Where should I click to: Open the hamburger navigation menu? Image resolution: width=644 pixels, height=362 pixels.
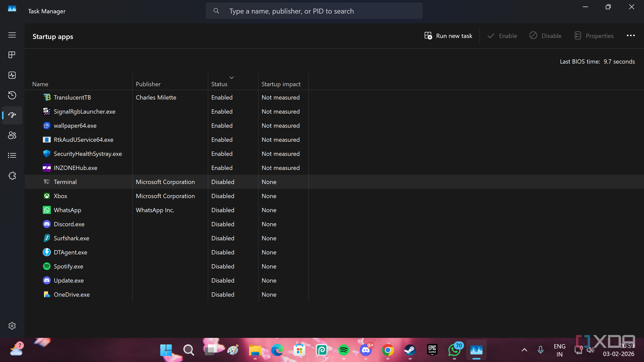click(x=12, y=35)
